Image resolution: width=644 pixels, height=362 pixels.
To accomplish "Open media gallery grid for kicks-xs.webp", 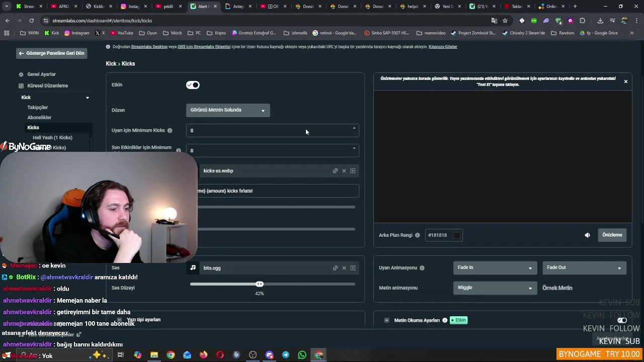I will 353,171.
